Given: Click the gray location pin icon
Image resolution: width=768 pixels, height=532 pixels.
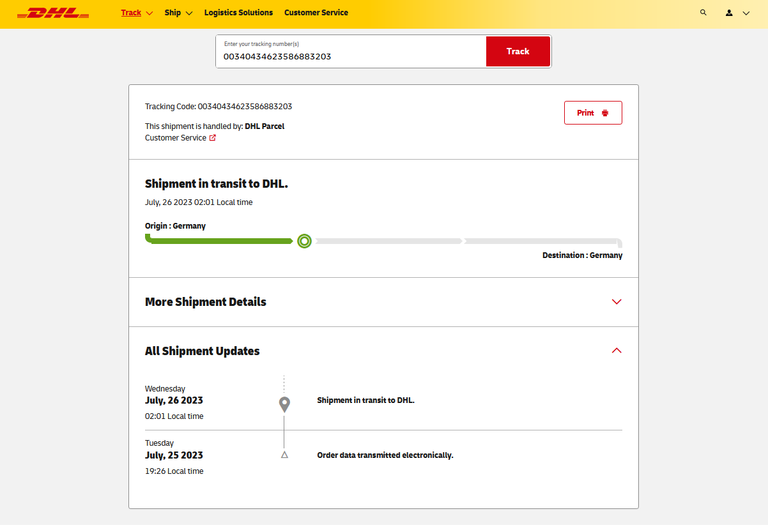Looking at the screenshot, I should pyautogui.click(x=284, y=404).
